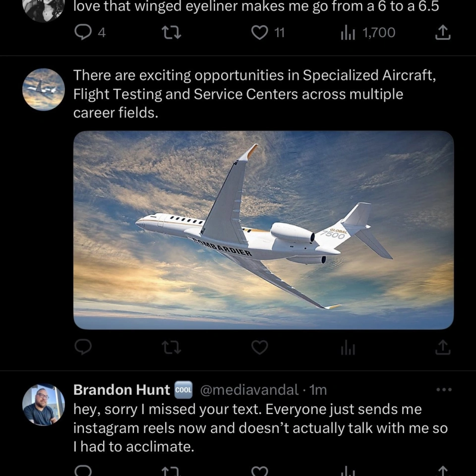Screen dimensions: 476x476
Task: Open the aircraft advertiser's profile avatar
Action: 44,90
